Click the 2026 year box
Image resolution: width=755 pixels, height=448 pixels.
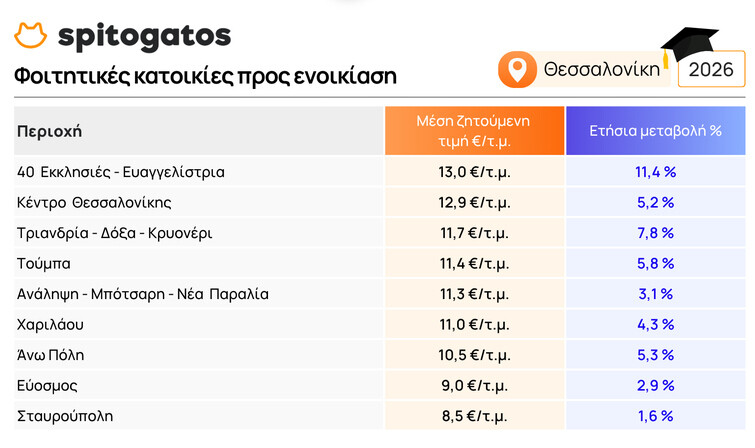coord(711,69)
